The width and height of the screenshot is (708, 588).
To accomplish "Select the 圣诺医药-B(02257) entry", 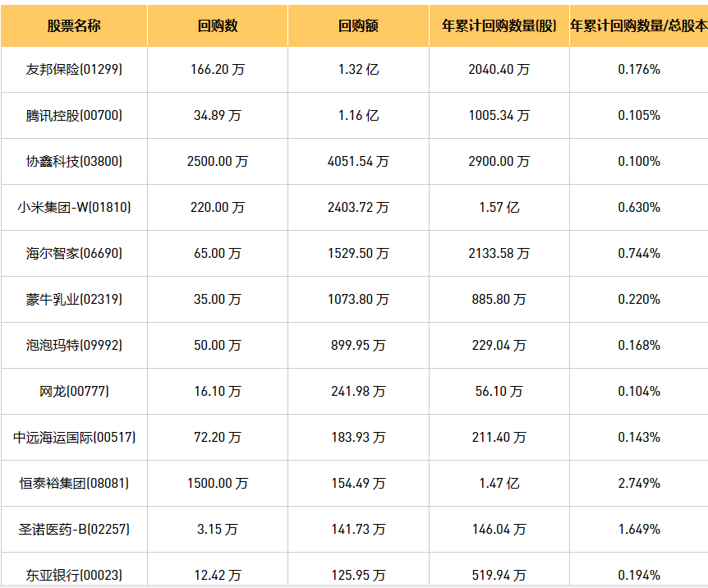I will 74,530.
